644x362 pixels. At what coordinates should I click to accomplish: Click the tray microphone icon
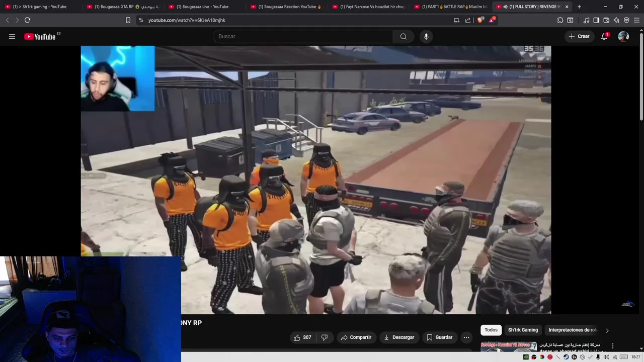coord(598,357)
